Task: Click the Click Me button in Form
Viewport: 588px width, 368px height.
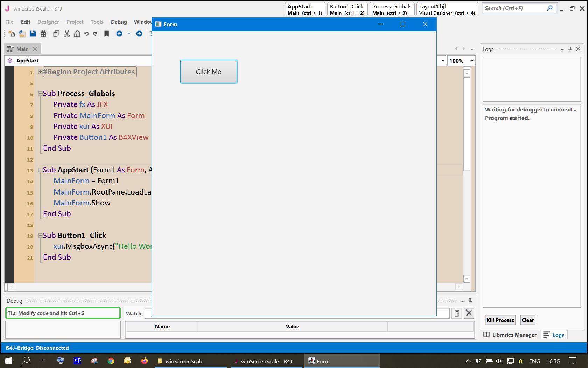Action: pos(209,71)
